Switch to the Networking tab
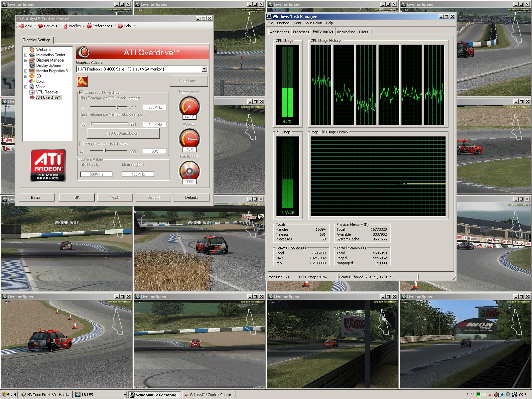532x399 pixels. [346, 32]
